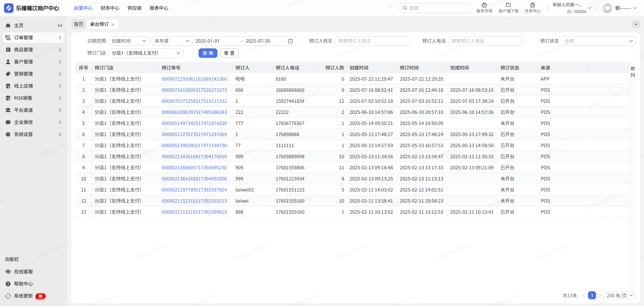Switch to the 首页 tab
Screen dimensions: 644x306
[78, 24]
